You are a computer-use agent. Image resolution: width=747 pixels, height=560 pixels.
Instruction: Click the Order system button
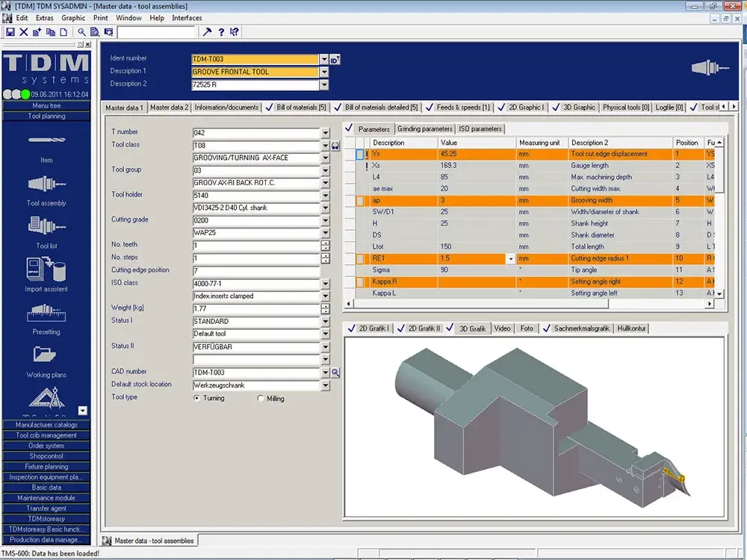pos(46,446)
